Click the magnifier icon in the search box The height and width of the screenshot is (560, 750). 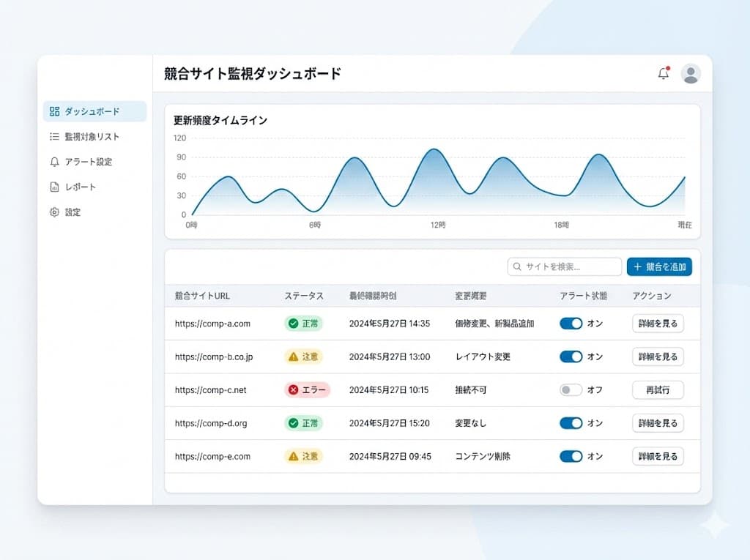[x=518, y=266]
